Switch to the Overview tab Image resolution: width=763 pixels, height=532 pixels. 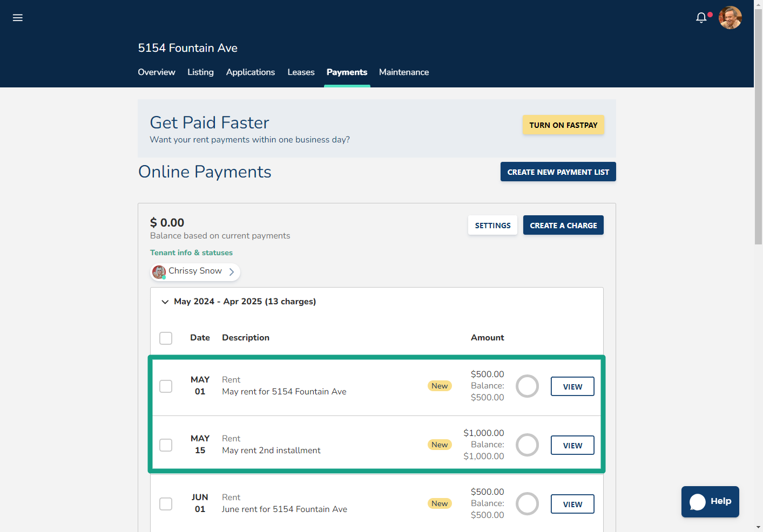(157, 72)
